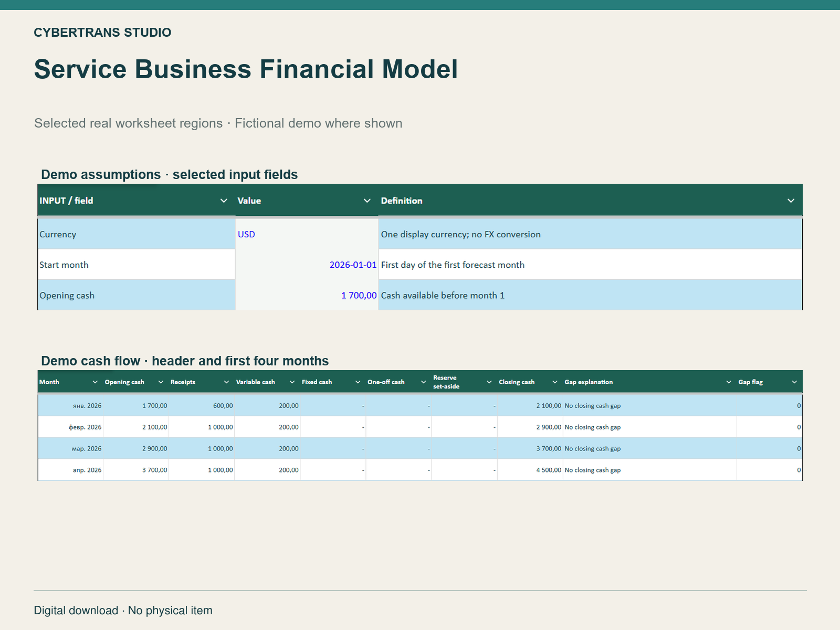This screenshot has width=840, height=630.
Task: Click opening cash 3 700,00 in April row
Action: (x=136, y=470)
